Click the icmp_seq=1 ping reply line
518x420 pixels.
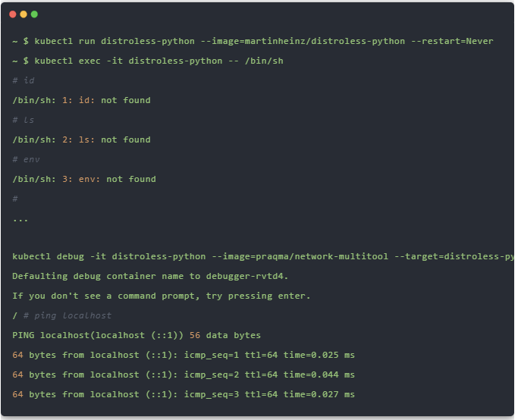coord(184,355)
